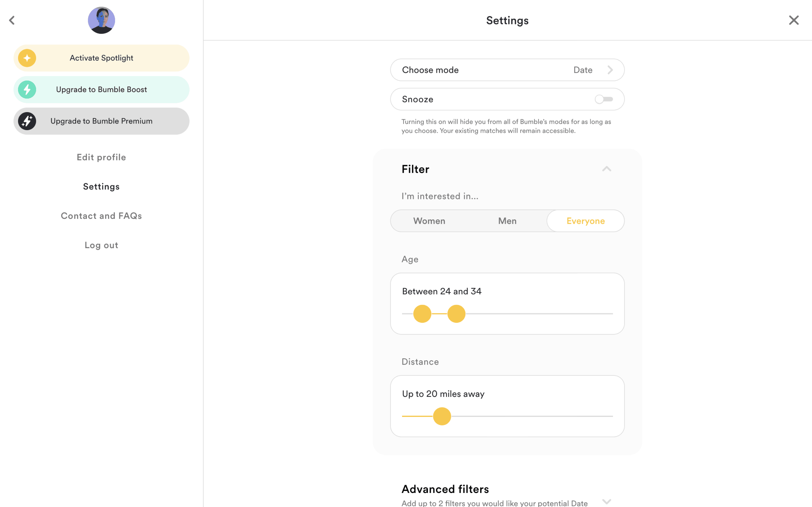Click the black Premium lightning icon
Screen dimensions: 812x507
point(27,121)
